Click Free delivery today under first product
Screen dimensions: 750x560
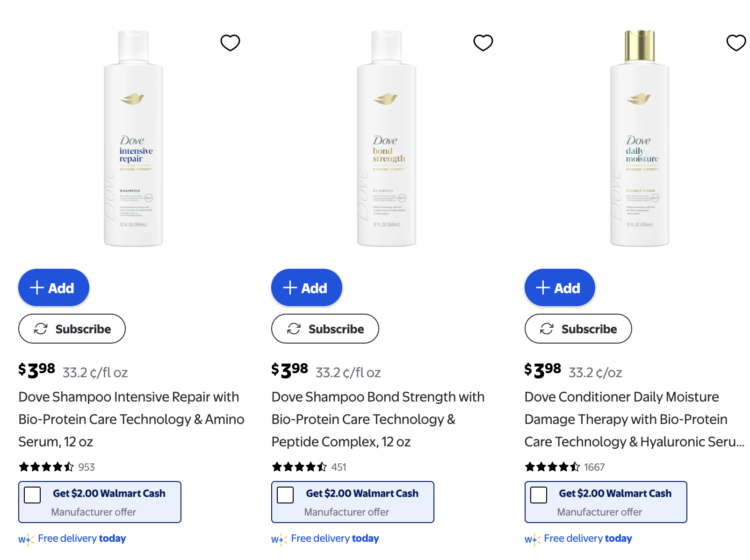point(82,538)
